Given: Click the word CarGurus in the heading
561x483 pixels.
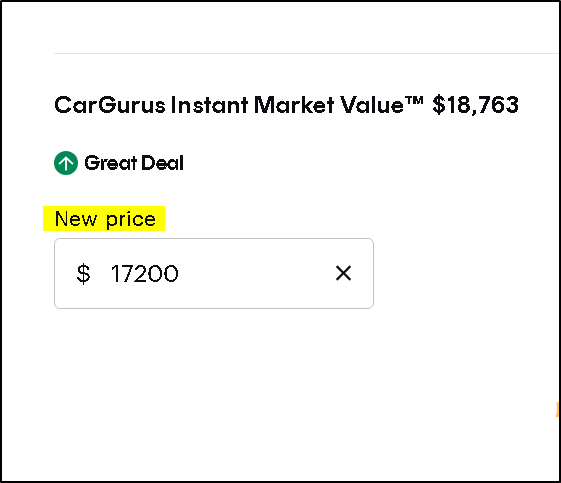Looking at the screenshot, I should 110,105.
